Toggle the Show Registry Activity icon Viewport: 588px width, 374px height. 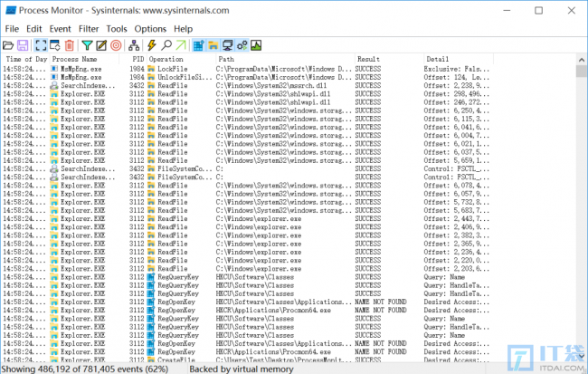(198, 45)
